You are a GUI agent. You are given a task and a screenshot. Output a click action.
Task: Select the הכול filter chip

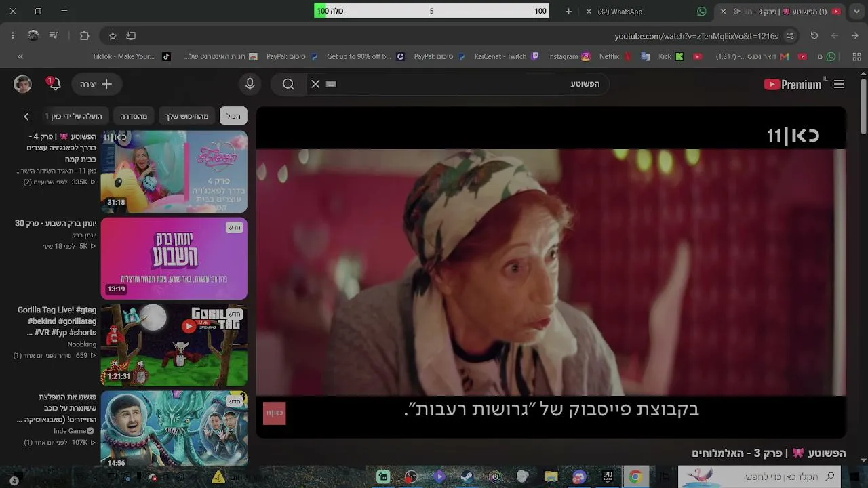(x=233, y=116)
